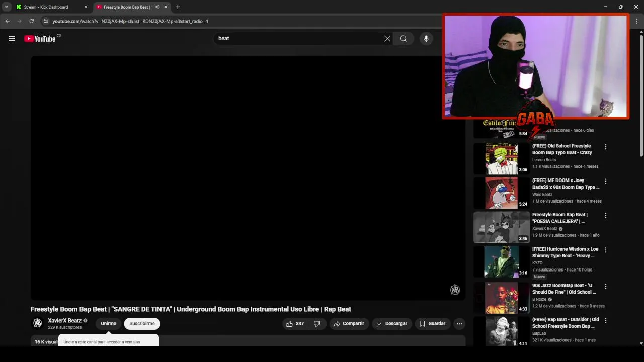Mute the Freestyle Boom Bap tab audio
The image size is (644, 362).
[157, 7]
